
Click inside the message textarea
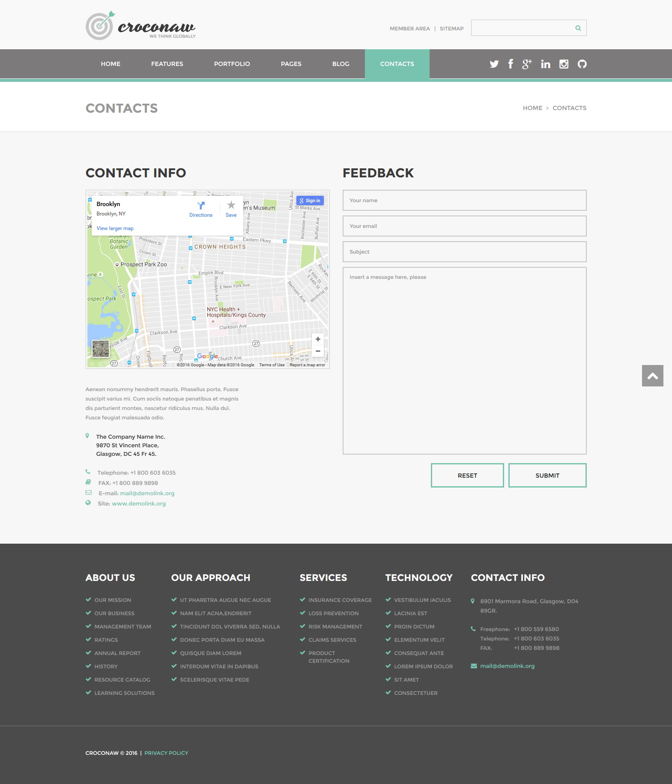(464, 360)
